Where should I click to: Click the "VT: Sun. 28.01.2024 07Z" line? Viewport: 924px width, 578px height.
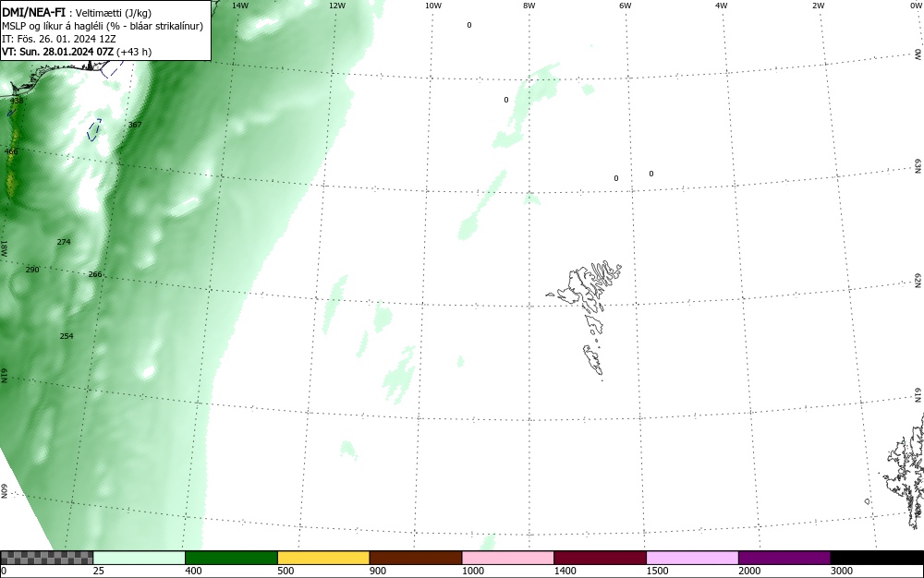click(x=59, y=52)
